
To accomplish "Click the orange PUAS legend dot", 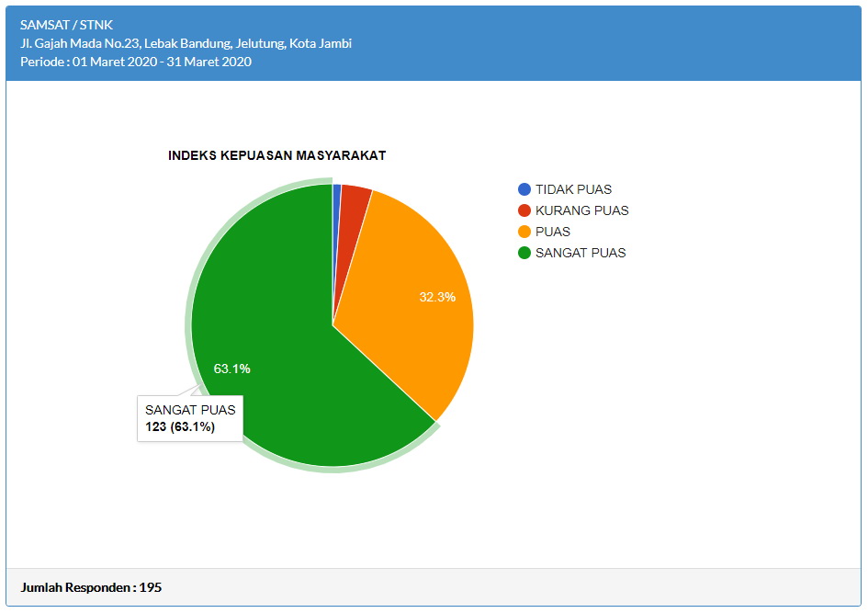I will point(524,232).
